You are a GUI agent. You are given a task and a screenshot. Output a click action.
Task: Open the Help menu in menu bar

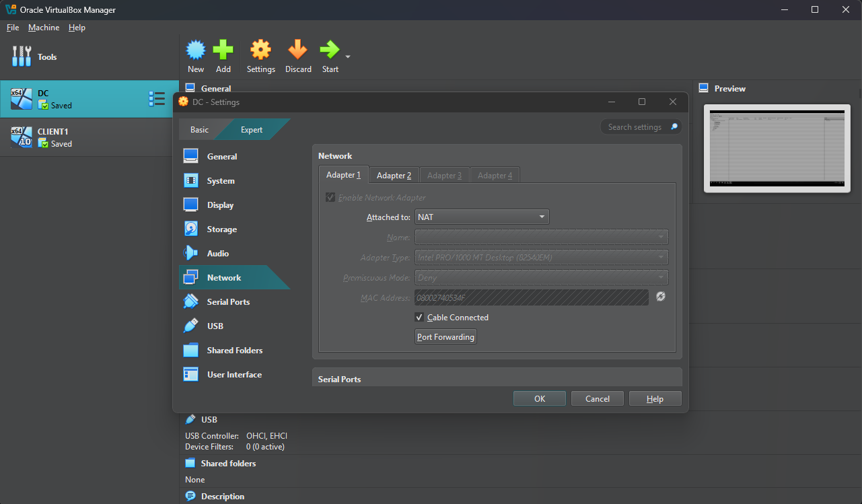77,28
